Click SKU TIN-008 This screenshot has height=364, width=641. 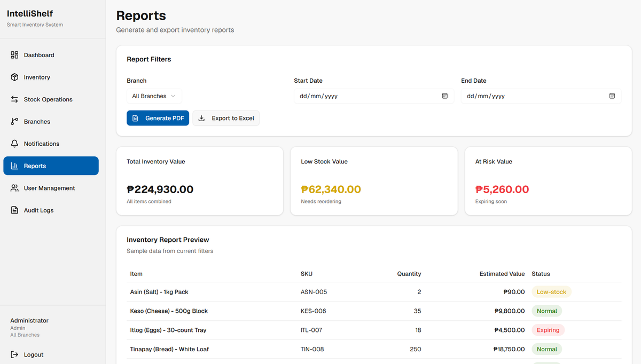312,350
